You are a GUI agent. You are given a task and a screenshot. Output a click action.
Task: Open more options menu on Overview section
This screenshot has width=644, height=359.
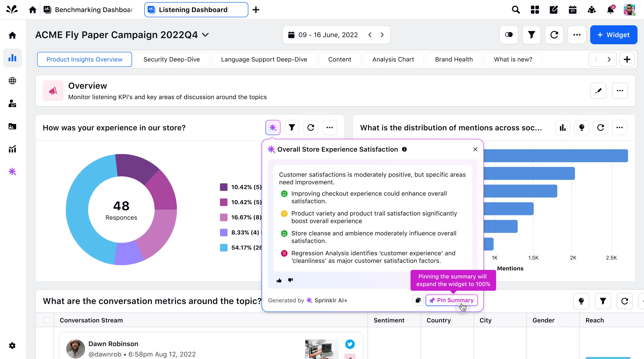[620, 91]
